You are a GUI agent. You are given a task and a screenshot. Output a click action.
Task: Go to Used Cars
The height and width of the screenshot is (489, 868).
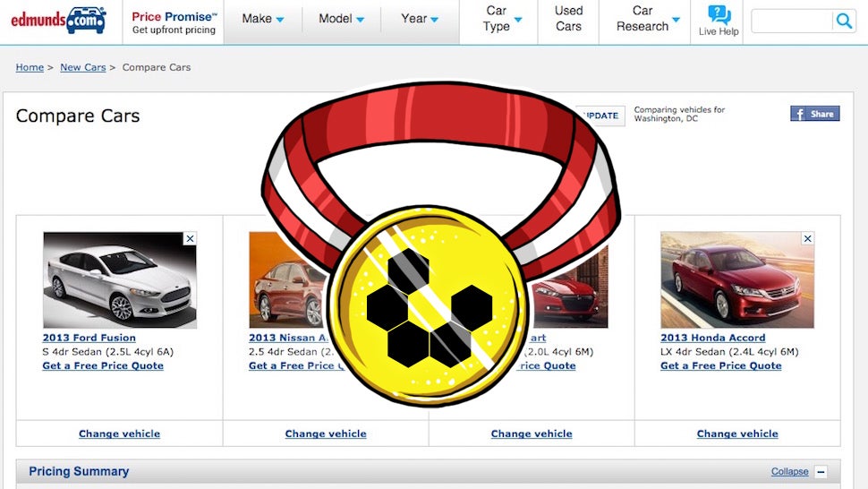(x=568, y=18)
